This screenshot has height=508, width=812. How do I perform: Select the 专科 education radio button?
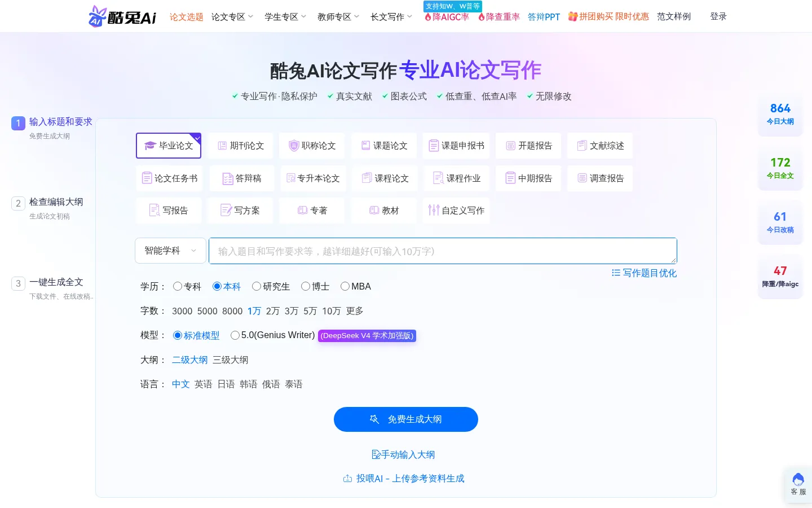tap(178, 286)
